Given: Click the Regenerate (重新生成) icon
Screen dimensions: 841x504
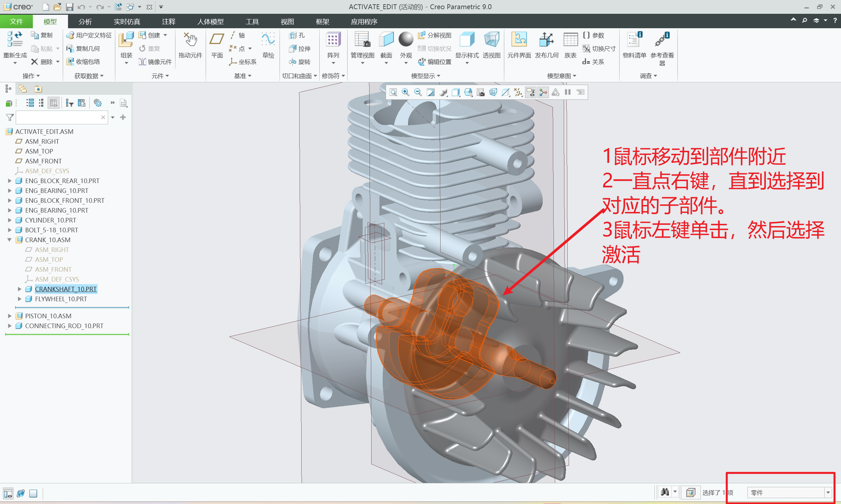Looking at the screenshot, I should 14,40.
